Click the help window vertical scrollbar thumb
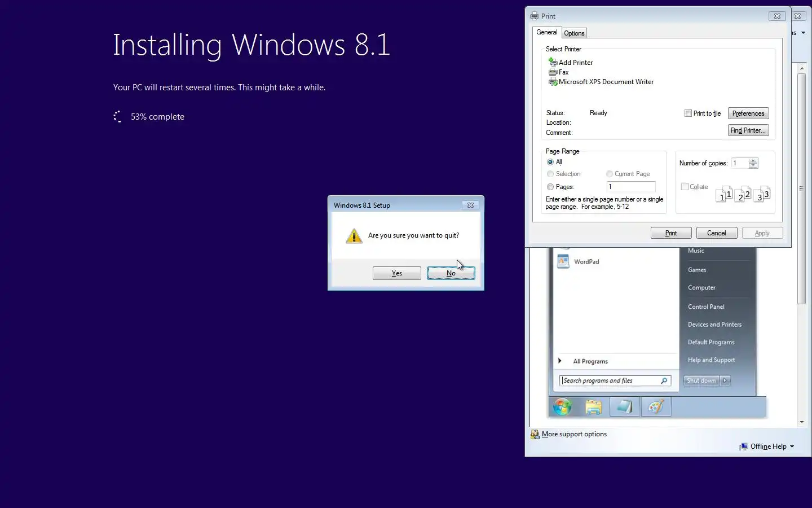Viewport: 812px width, 508px height. (802, 189)
